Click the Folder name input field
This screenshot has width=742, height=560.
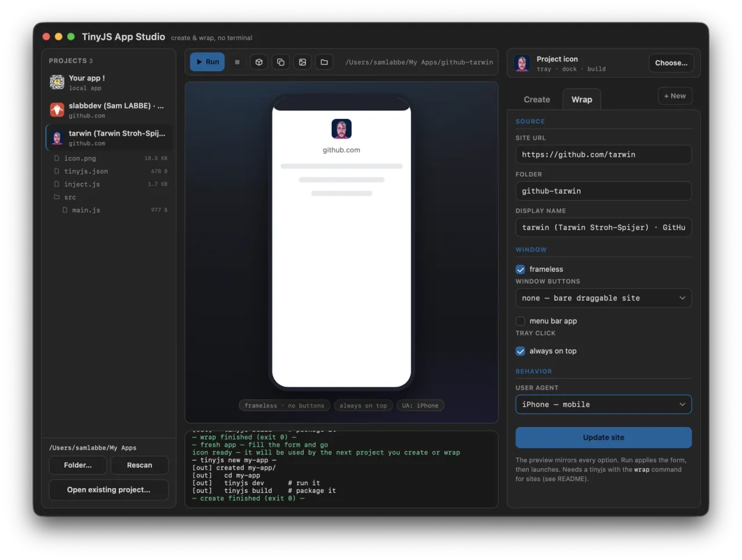click(x=603, y=191)
